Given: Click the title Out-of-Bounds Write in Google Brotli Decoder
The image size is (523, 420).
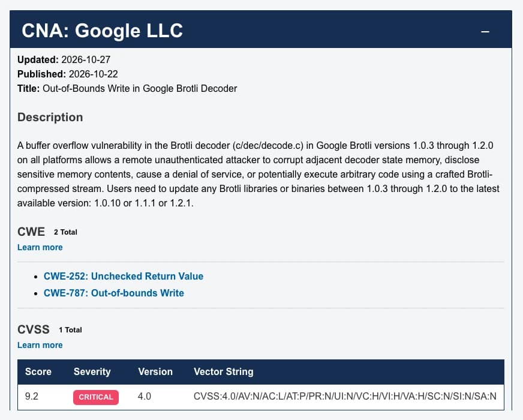Looking at the screenshot, I should (x=140, y=88).
